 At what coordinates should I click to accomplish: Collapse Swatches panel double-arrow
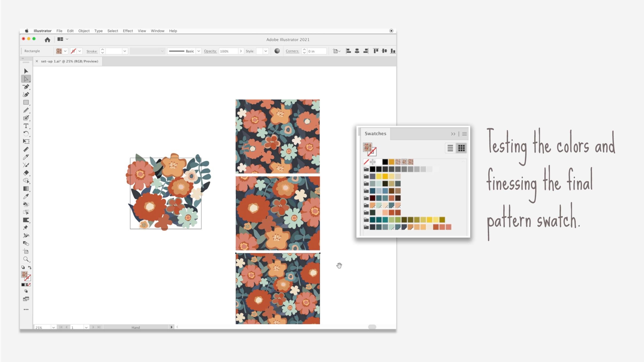tap(453, 134)
